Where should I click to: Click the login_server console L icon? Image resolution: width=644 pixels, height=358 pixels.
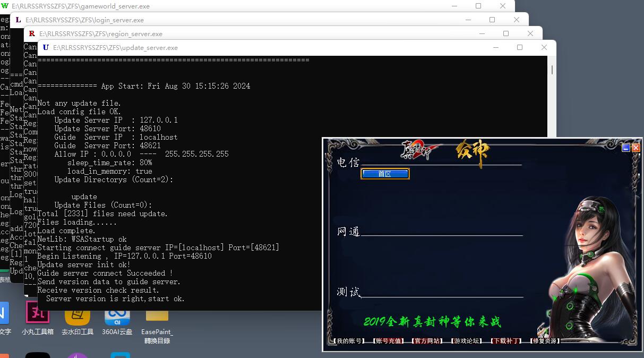click(19, 20)
